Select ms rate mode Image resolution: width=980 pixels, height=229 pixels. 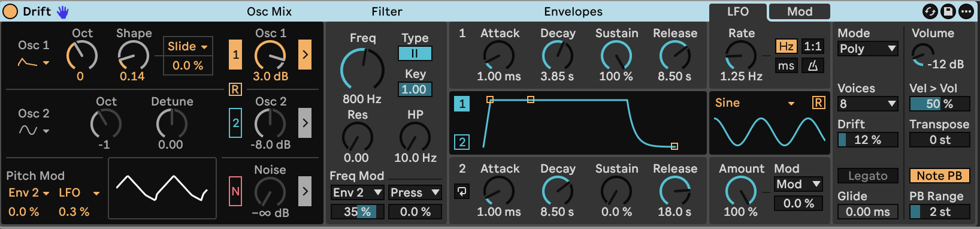click(786, 65)
